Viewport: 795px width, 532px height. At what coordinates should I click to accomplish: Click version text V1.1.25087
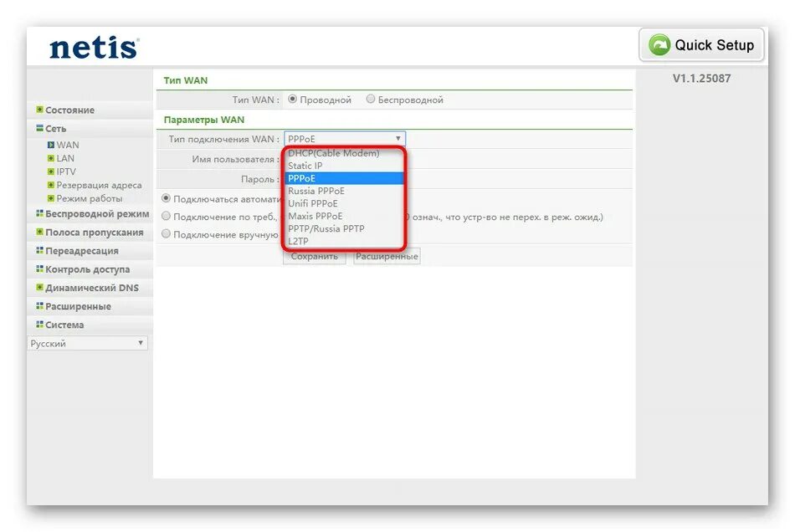click(x=702, y=79)
